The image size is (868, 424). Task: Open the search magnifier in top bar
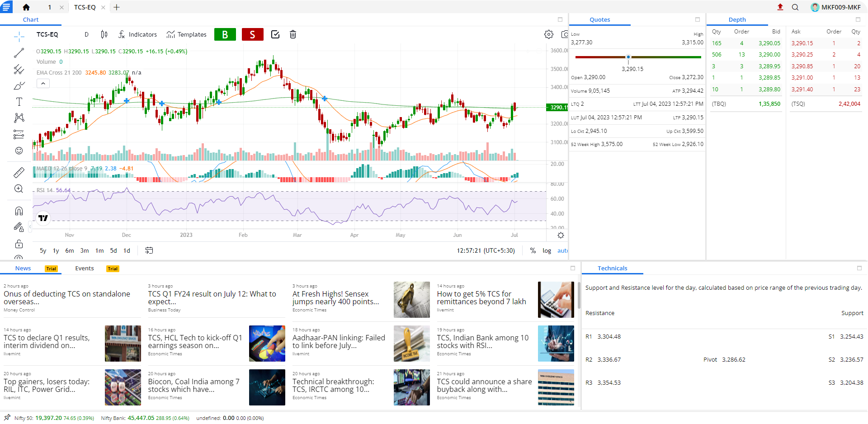[x=795, y=7]
